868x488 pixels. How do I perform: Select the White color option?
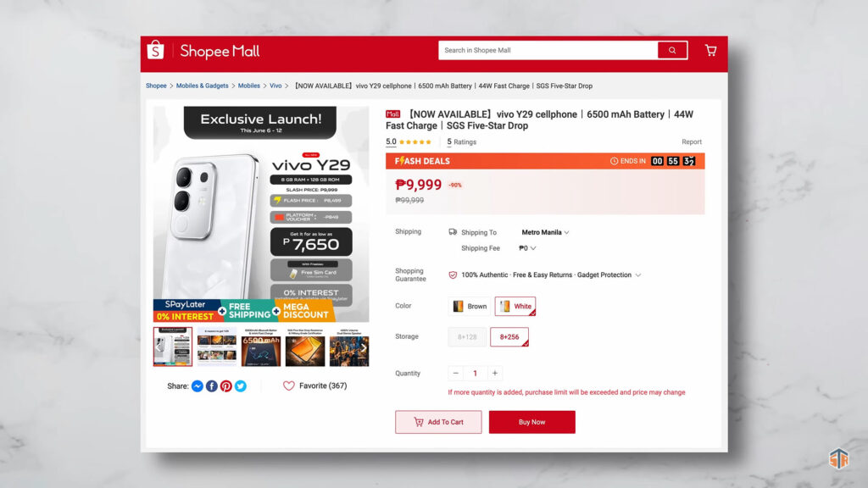pos(515,307)
